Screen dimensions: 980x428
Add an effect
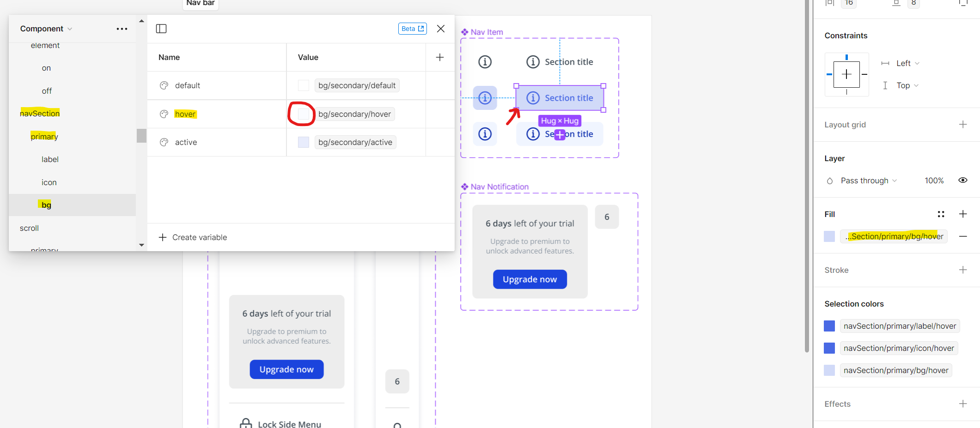[963, 404]
